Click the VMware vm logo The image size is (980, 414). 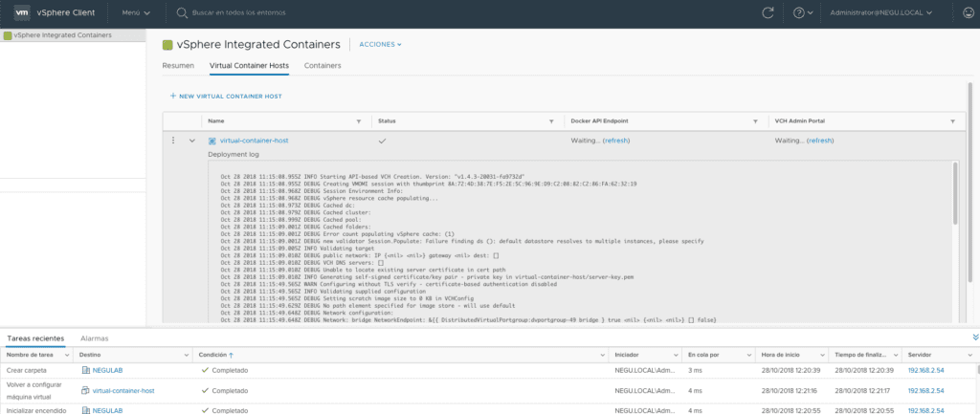pos(22,12)
